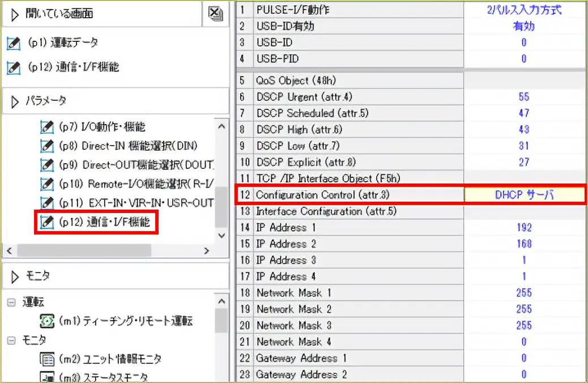Click right arrow of parameter horizontal scrollbar
The width and height of the screenshot is (588, 383).
click(x=207, y=250)
